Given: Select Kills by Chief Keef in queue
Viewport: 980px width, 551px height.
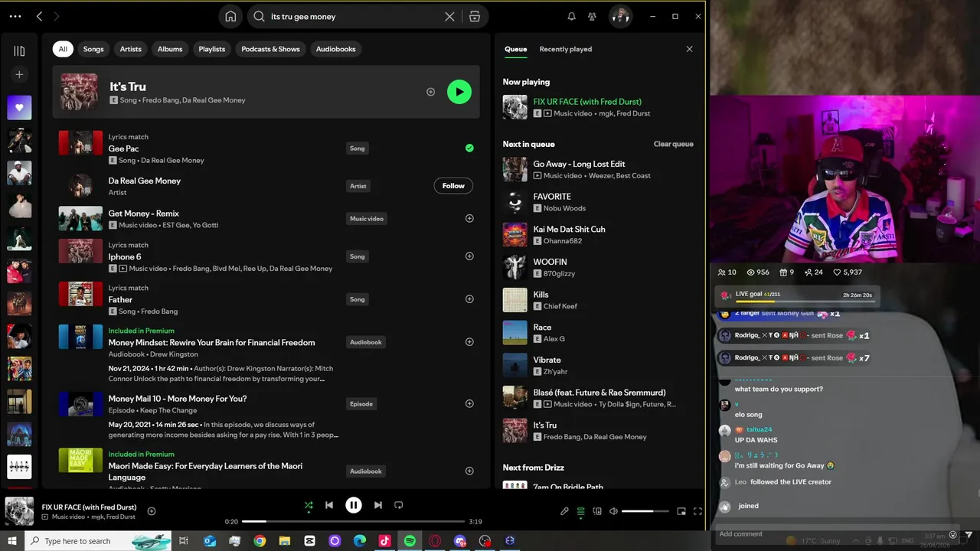Looking at the screenshot, I should coord(599,300).
